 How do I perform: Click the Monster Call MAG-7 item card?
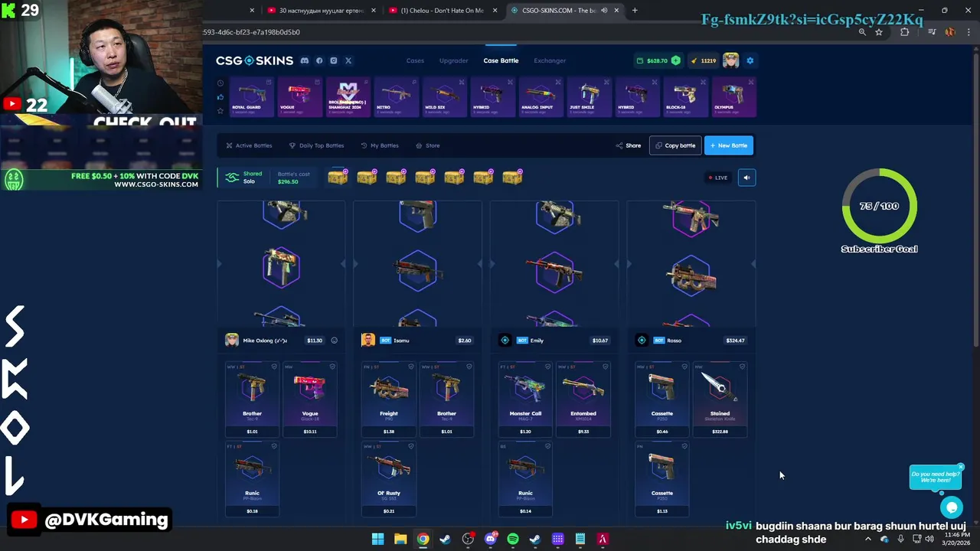pos(525,399)
